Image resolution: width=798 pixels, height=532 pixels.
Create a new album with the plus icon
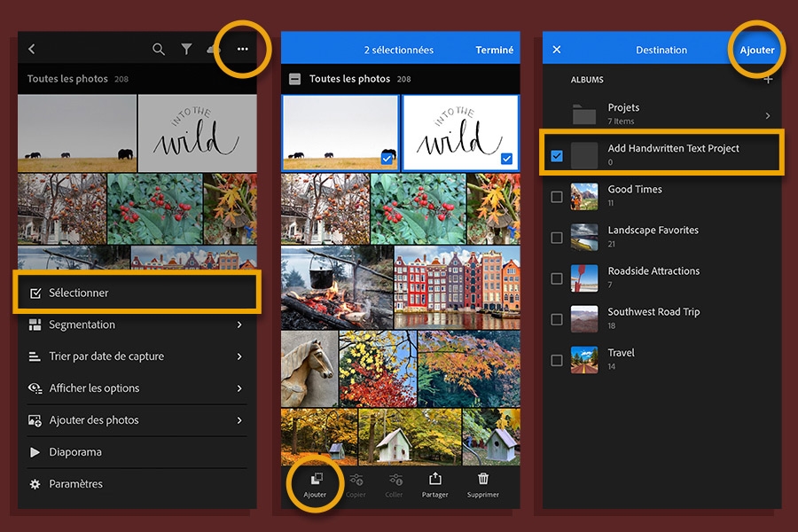[x=768, y=80]
